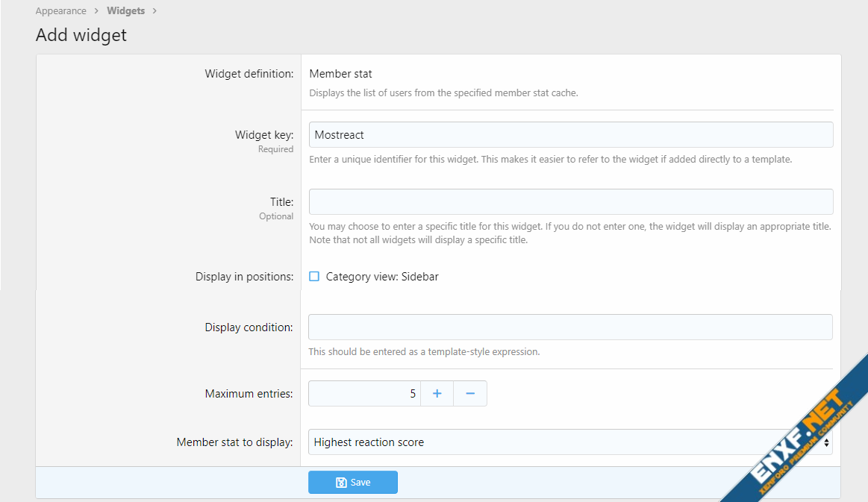Decrease maximum entries with minus icon
Screen dimensions: 868x502
click(x=470, y=394)
